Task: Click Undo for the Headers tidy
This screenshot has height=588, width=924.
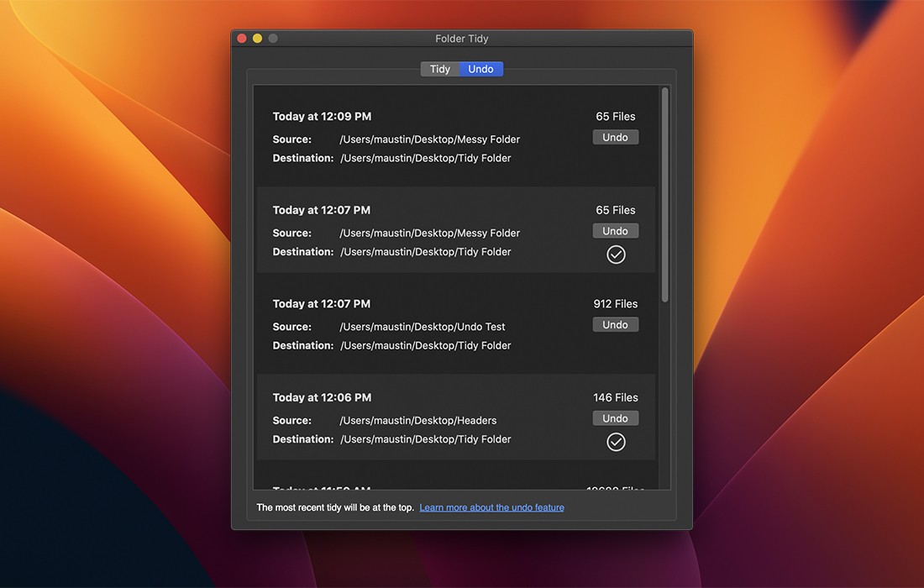Action: click(x=615, y=418)
